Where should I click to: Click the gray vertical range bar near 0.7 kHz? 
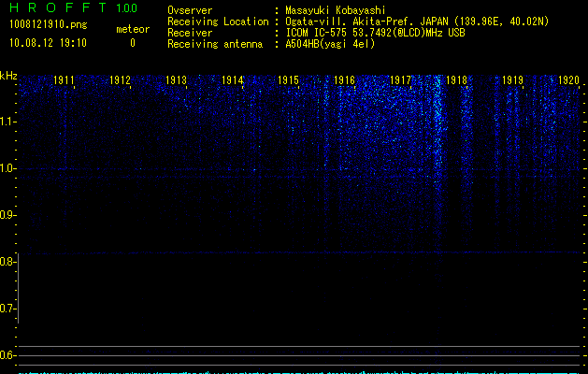19,289
